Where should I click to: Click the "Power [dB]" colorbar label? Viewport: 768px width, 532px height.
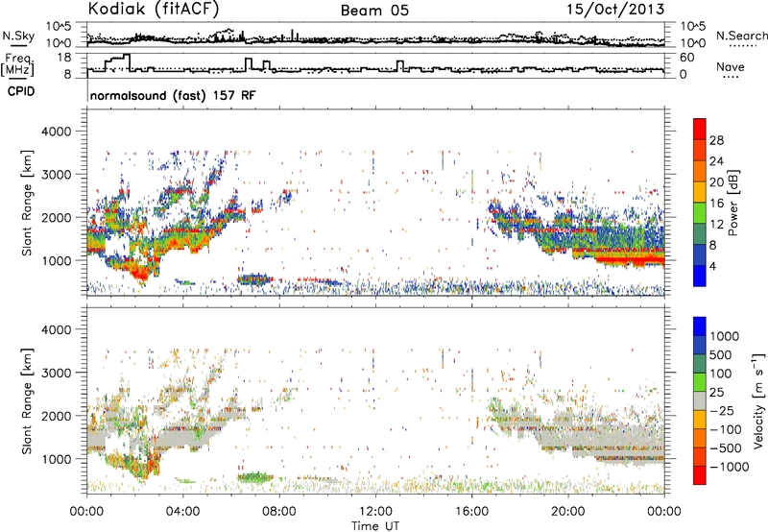pos(732,203)
